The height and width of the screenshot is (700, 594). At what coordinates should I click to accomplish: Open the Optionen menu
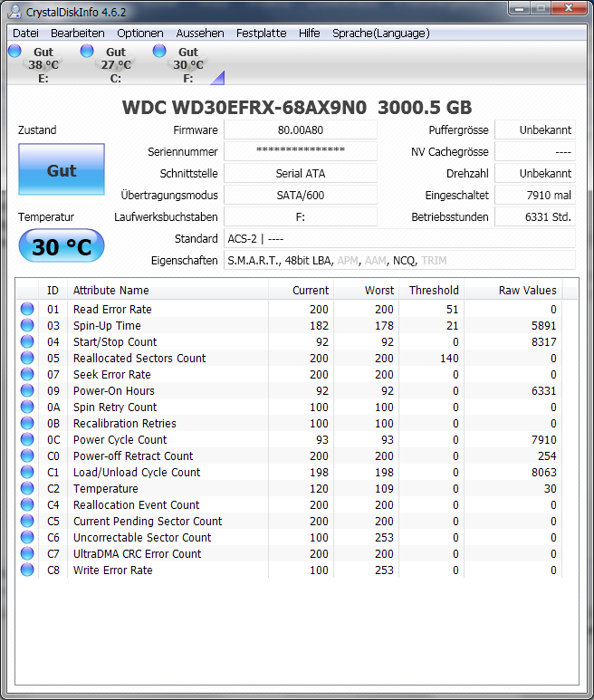(140, 33)
